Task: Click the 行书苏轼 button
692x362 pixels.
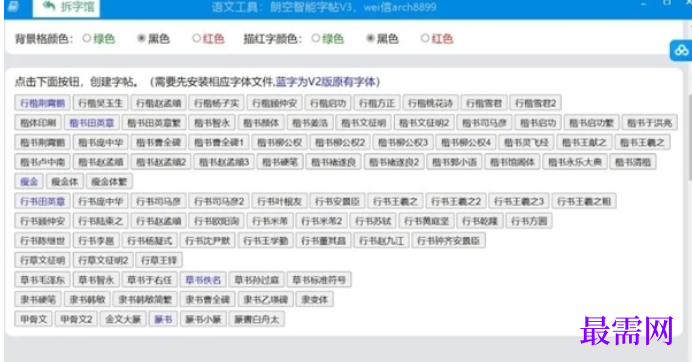Action: 373,221
